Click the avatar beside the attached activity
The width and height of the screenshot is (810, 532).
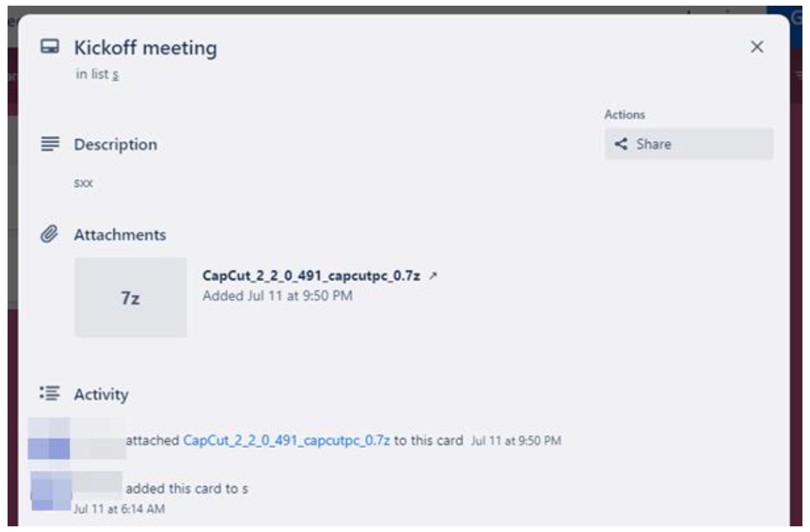pos(49,439)
